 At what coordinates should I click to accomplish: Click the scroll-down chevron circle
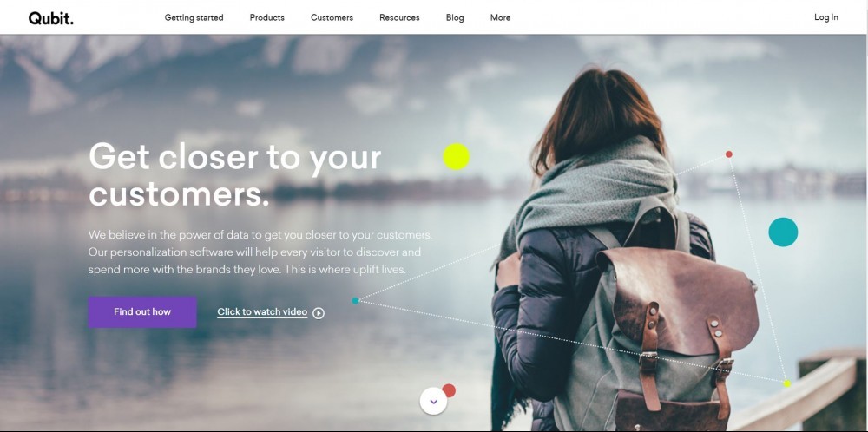(x=433, y=401)
